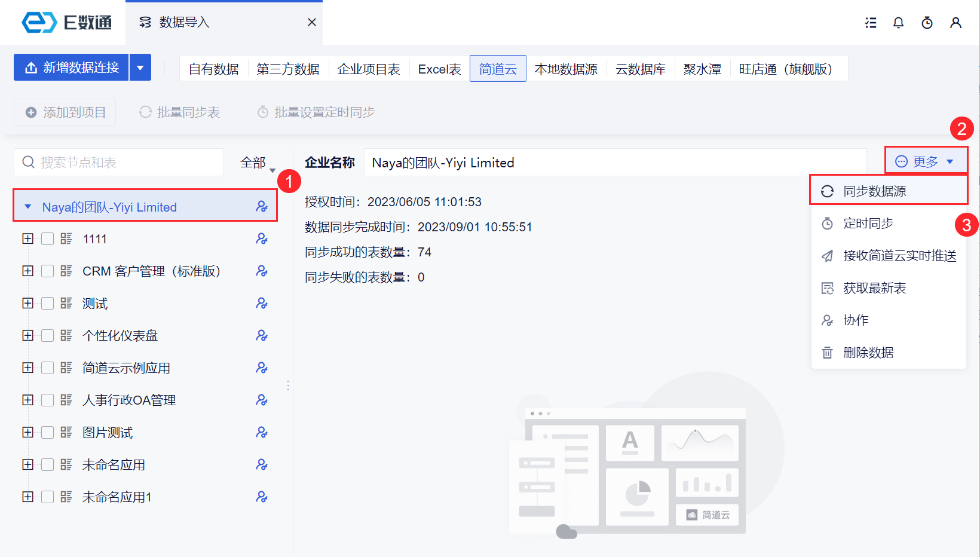Viewport: 980px width, 557px height.
Task: Open the 全部 filter dropdown
Action: tap(258, 163)
